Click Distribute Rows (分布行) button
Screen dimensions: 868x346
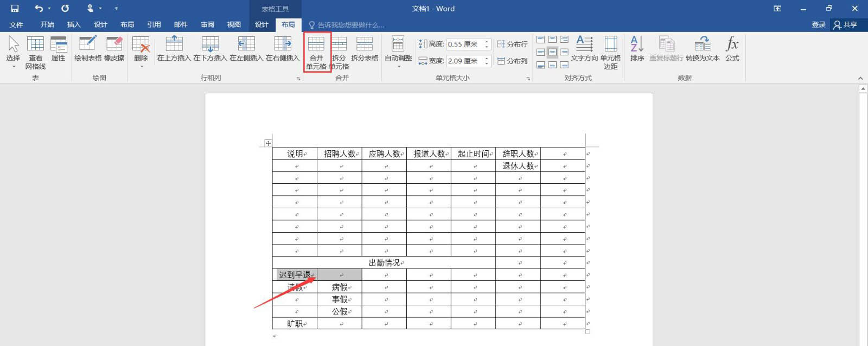(x=512, y=44)
